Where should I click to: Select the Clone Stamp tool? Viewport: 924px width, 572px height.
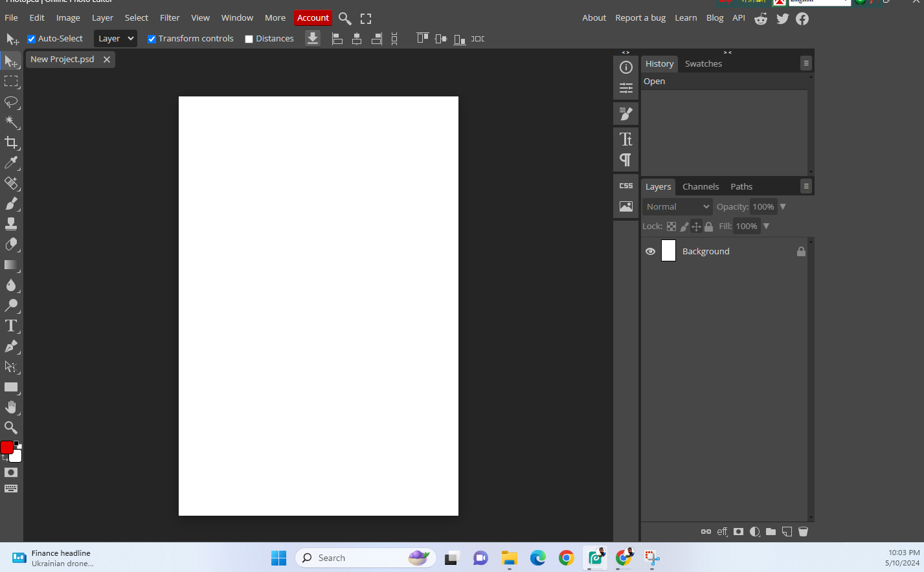(11, 224)
